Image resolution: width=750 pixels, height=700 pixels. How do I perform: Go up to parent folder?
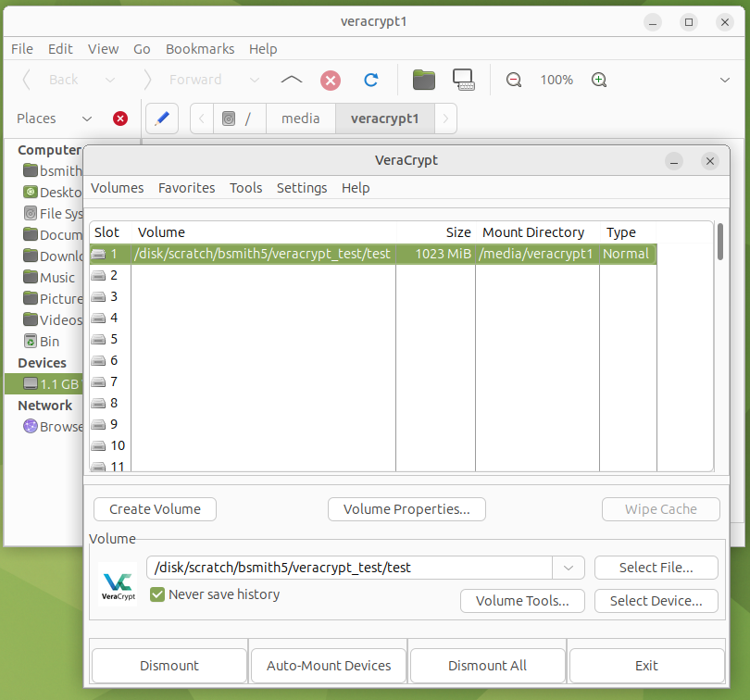[292, 80]
